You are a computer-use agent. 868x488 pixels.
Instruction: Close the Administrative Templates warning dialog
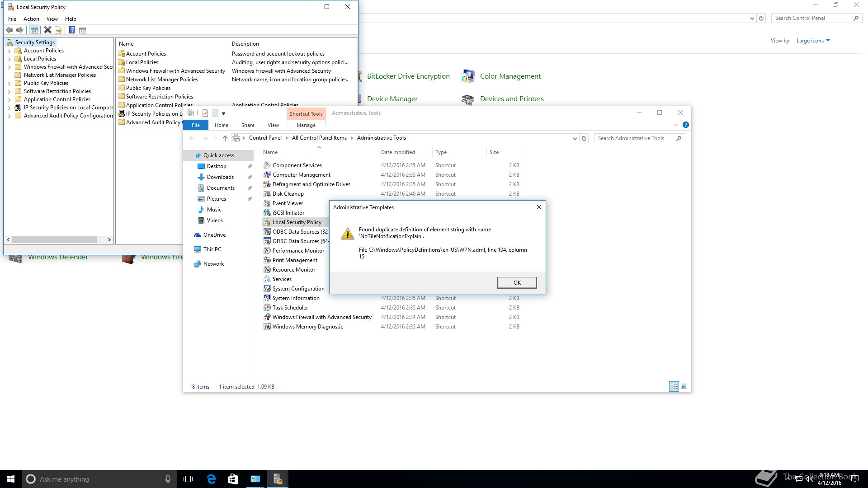538,207
